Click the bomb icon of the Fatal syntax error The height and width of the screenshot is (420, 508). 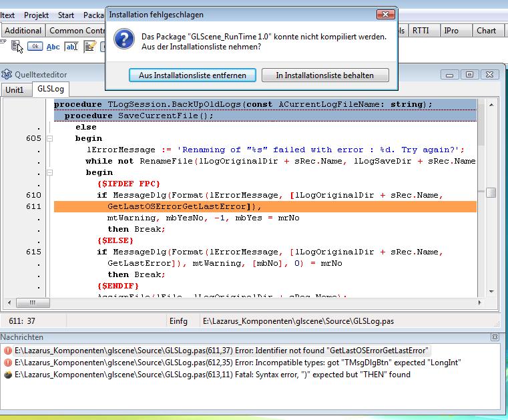[x=7, y=375]
